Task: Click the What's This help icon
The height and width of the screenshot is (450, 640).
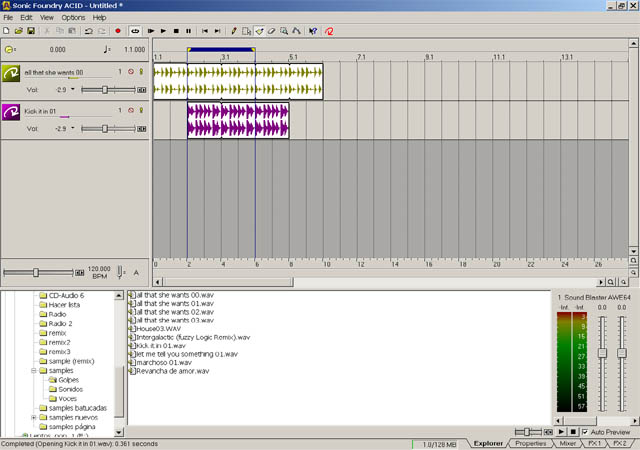Action: 313,31
